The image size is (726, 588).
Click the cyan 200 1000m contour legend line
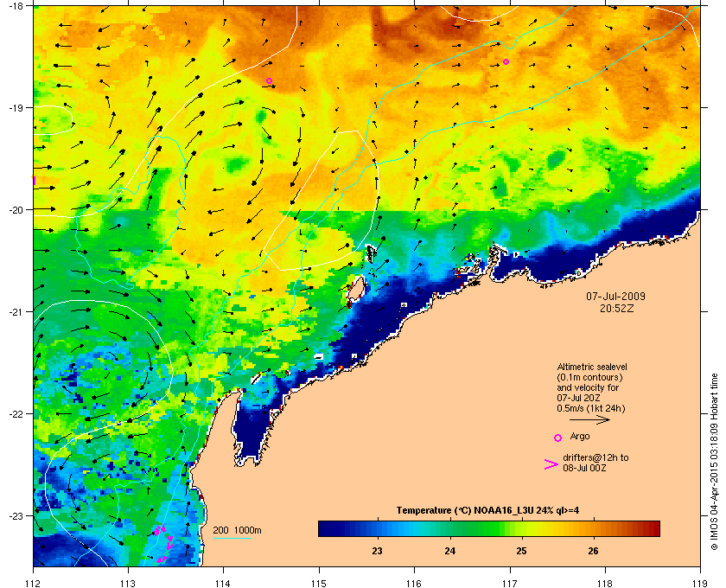(232, 538)
